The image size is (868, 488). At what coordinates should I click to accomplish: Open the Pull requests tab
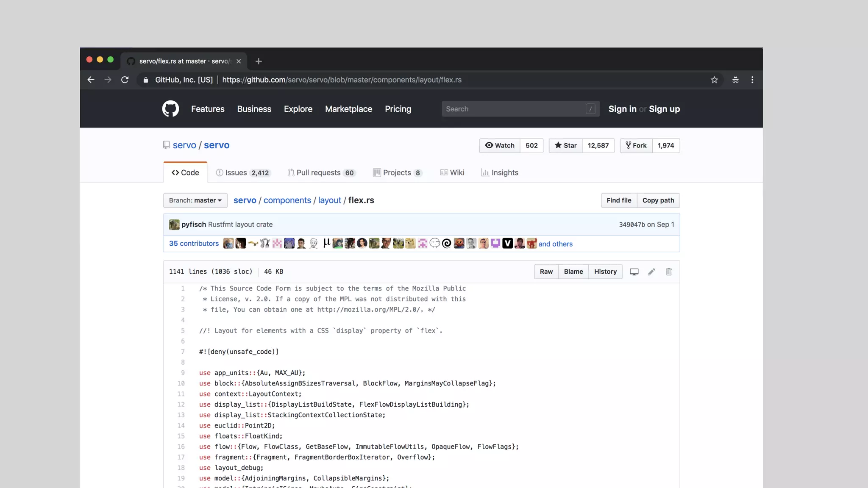322,172
